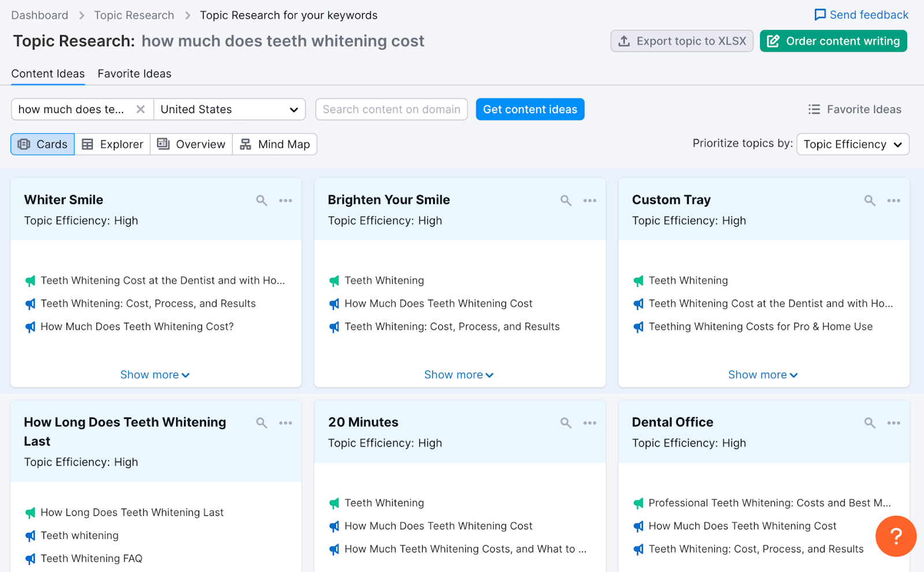Image resolution: width=924 pixels, height=572 pixels.
Task: Focus the Search content on domain field
Action: click(392, 109)
